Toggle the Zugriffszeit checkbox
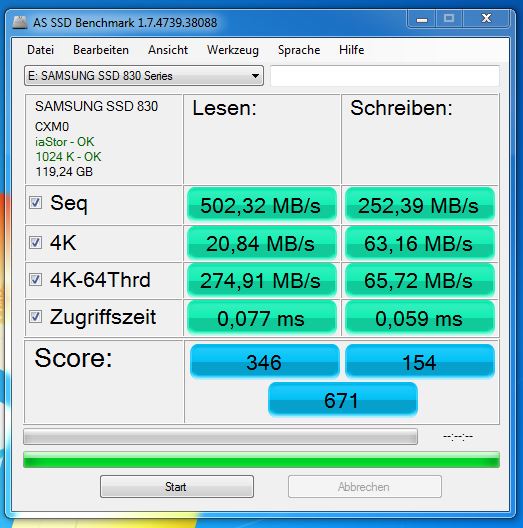The height and width of the screenshot is (528, 523). click(x=35, y=317)
